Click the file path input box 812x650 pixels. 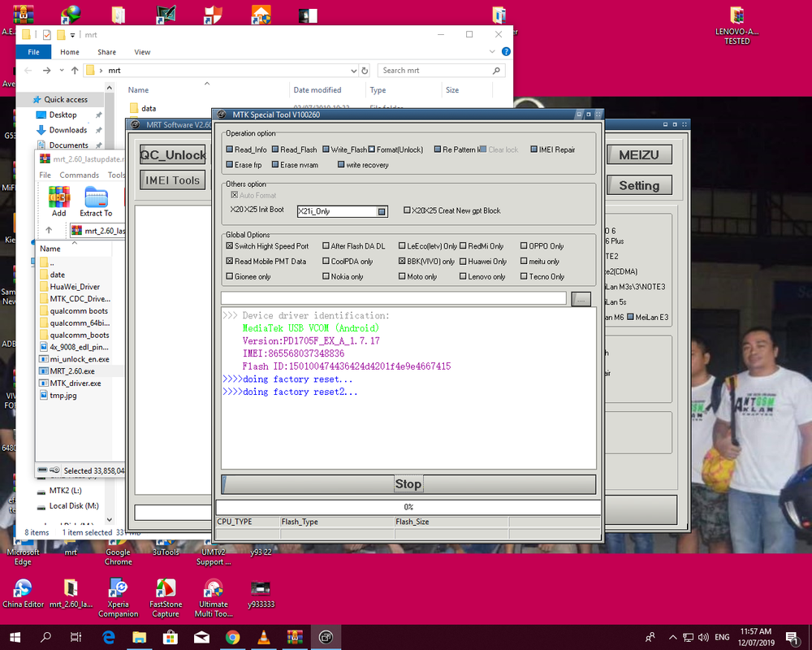click(x=394, y=298)
